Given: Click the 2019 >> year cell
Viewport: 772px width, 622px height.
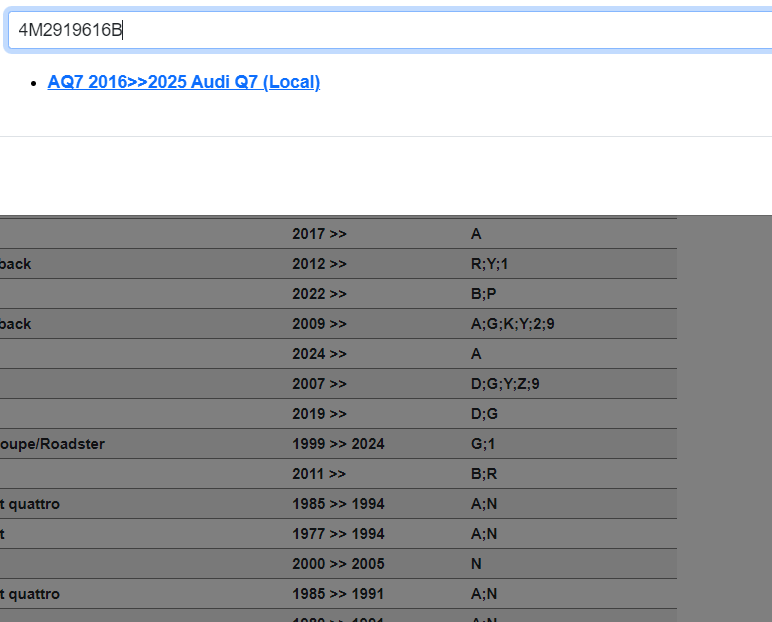Looking at the screenshot, I should click(x=319, y=414).
